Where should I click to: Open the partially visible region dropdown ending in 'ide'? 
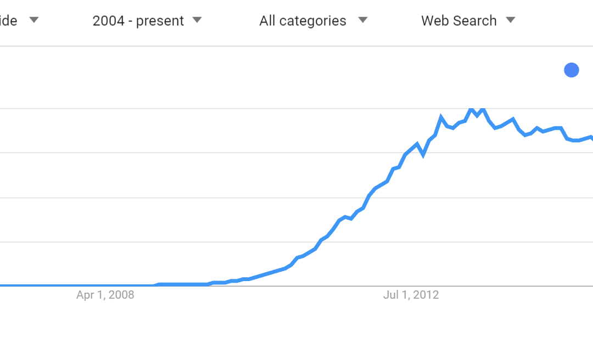(9, 21)
